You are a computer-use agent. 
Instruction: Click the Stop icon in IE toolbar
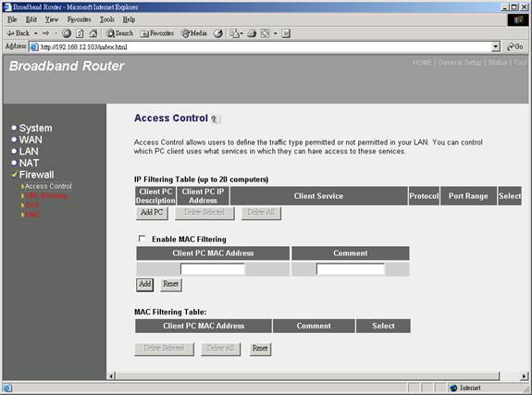point(67,33)
